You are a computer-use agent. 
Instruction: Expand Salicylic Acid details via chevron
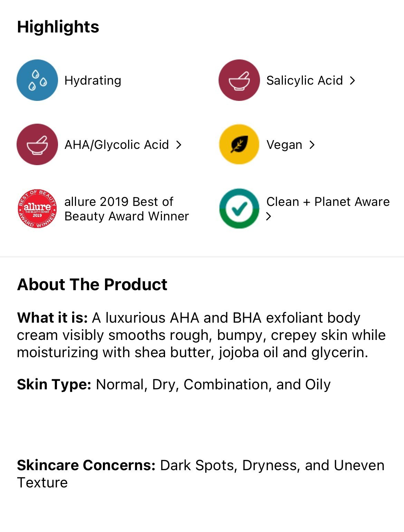(x=352, y=80)
